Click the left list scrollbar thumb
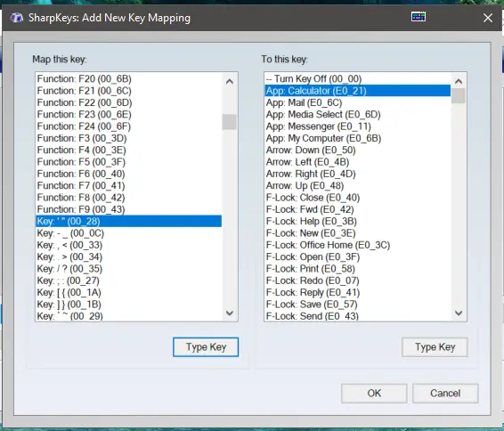The height and width of the screenshot is (431, 504). (x=229, y=122)
